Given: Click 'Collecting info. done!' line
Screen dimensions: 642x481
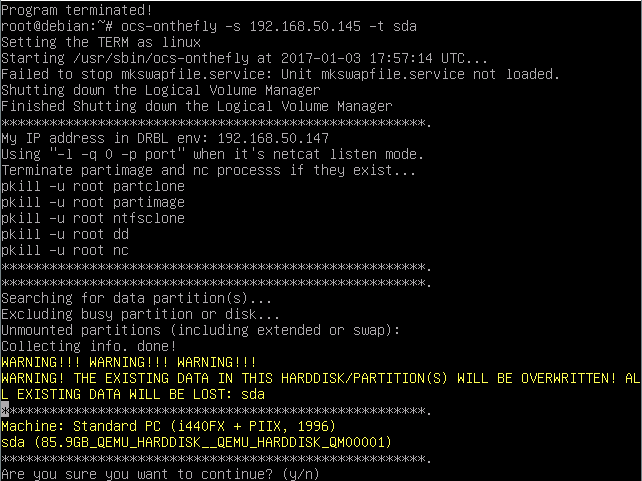Looking at the screenshot, I should pos(89,346).
